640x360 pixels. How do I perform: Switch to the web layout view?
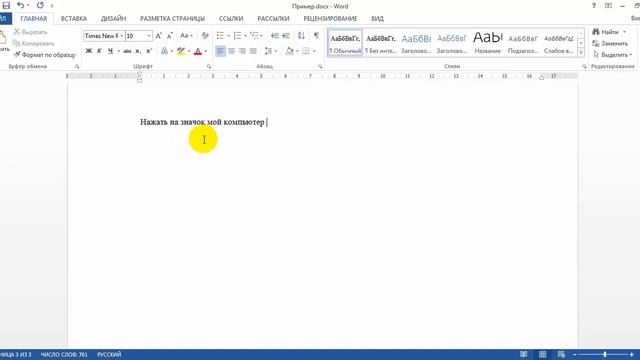click(561, 354)
